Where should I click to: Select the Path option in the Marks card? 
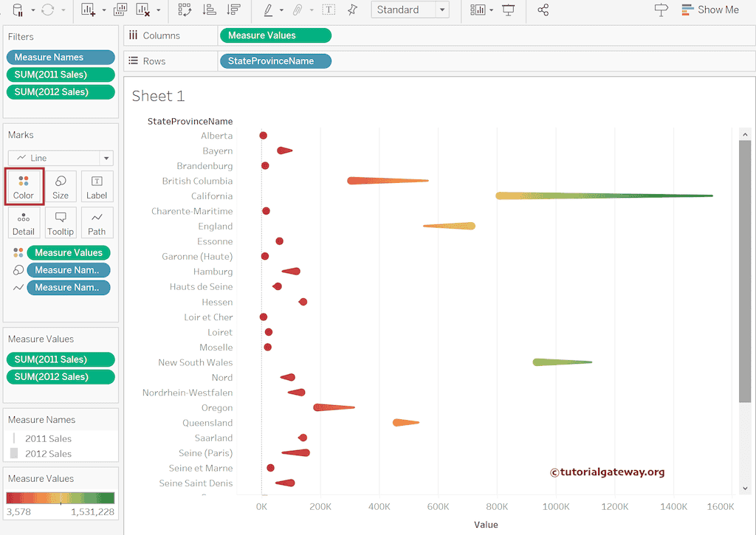click(x=97, y=223)
